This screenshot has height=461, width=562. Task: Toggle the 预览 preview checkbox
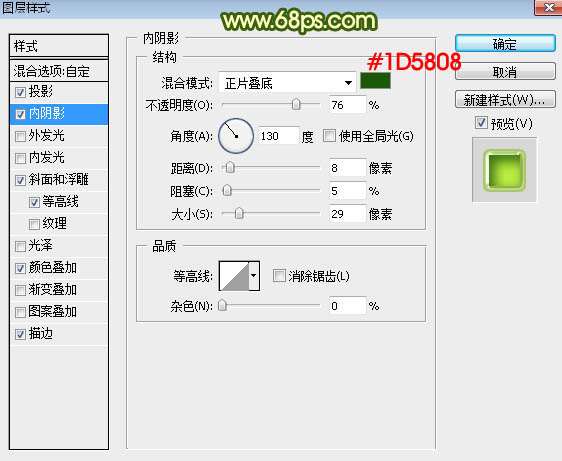481,123
